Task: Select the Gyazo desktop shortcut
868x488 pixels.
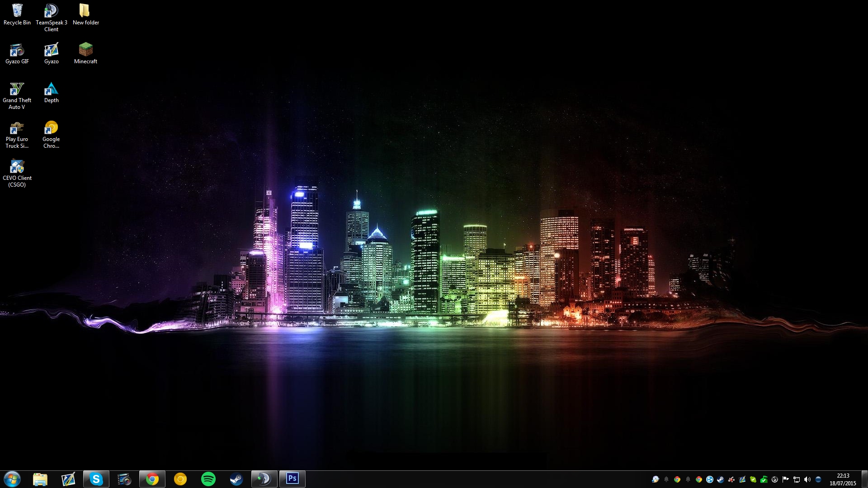Action: coord(51,53)
